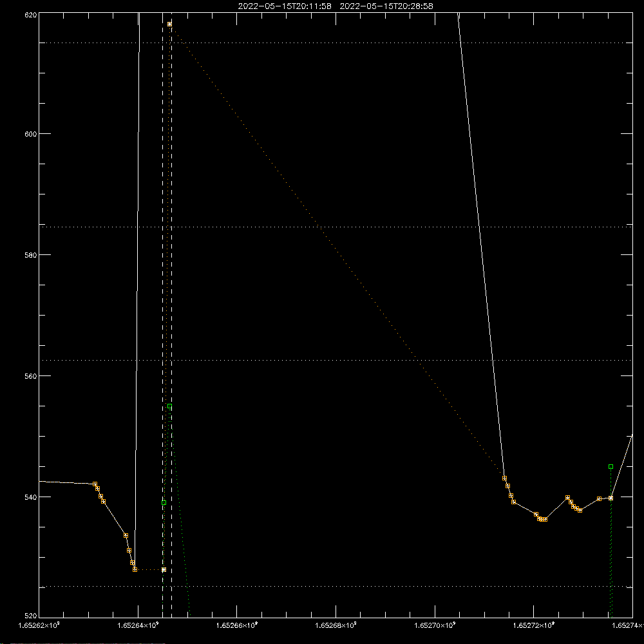
Task: Select the y-axis label 560
Action: pos(31,376)
